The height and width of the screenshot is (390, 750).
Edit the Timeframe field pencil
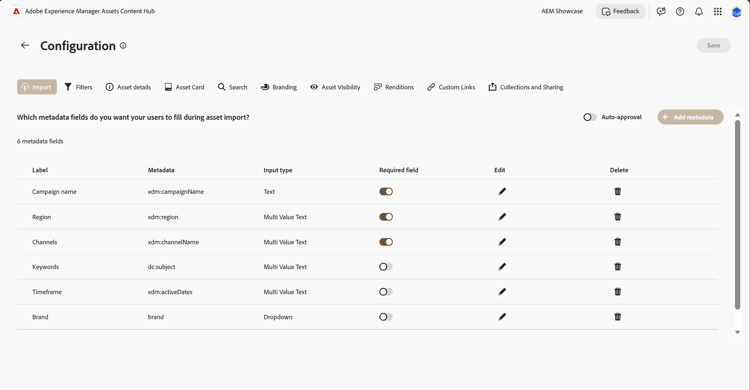(x=502, y=291)
